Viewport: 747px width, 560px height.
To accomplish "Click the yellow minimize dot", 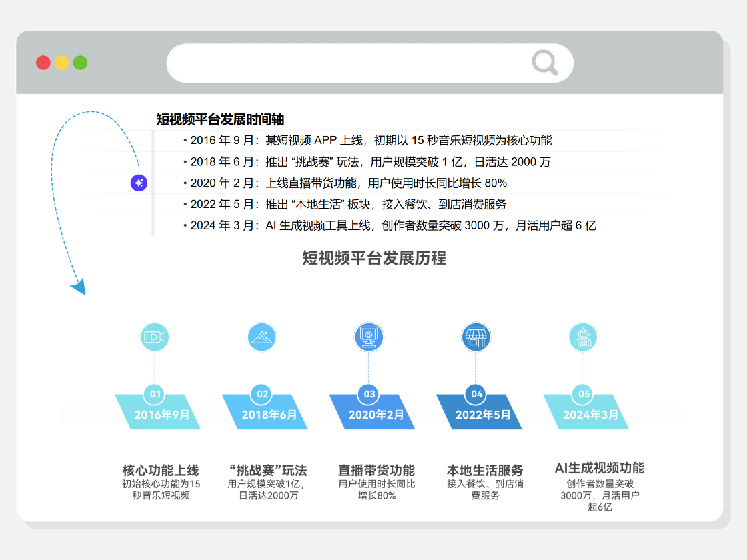I will tap(62, 63).
